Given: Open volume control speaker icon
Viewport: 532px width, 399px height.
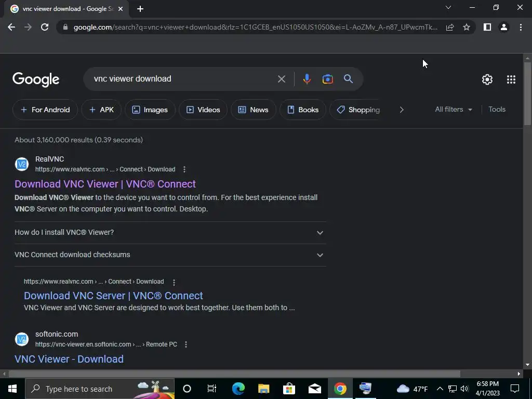Looking at the screenshot, I should point(465,389).
